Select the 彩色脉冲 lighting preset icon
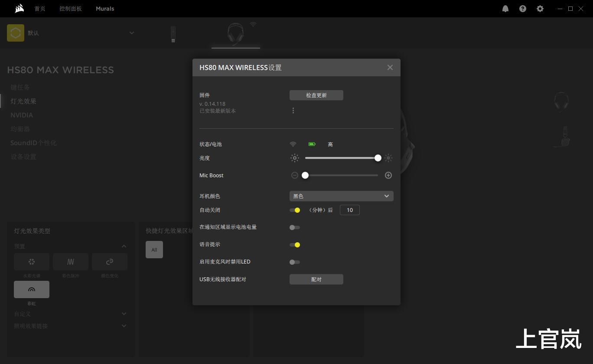This screenshot has height=364, width=593. pos(71,262)
